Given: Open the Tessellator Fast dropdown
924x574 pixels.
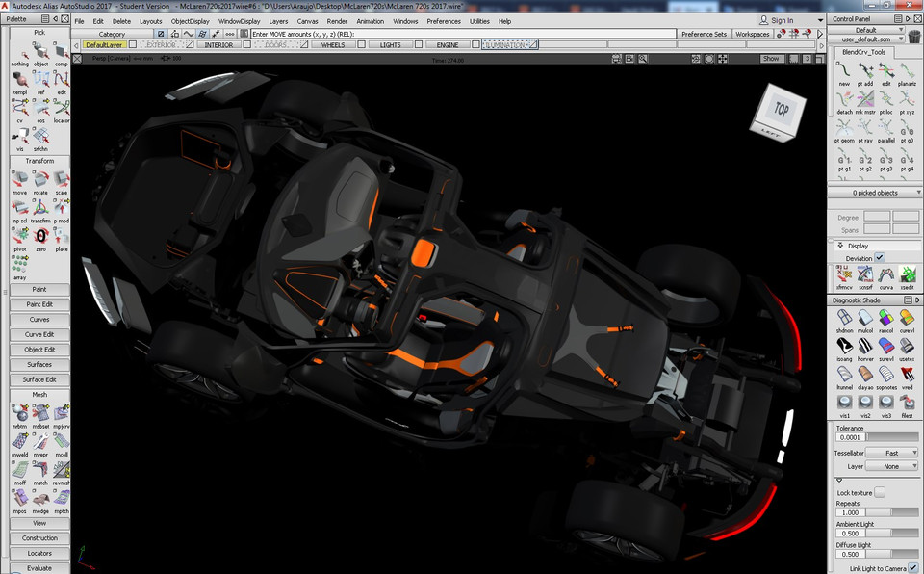Looking at the screenshot, I should 890,452.
